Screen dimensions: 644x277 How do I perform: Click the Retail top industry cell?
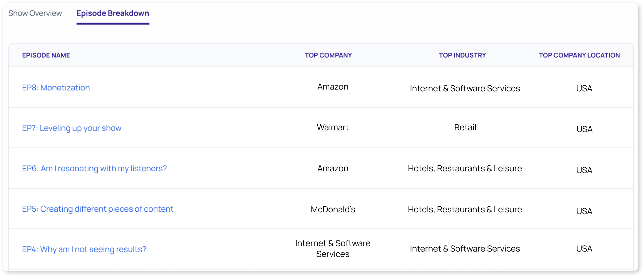(465, 128)
